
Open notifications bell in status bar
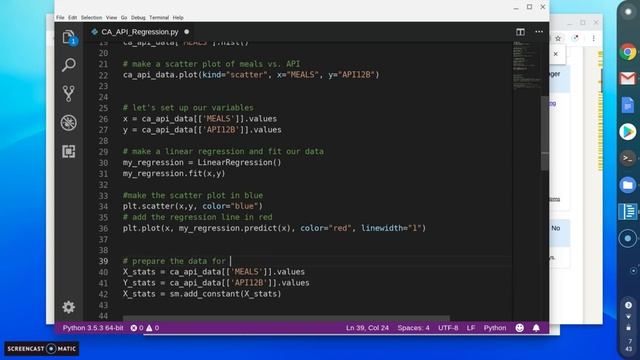pos(536,328)
